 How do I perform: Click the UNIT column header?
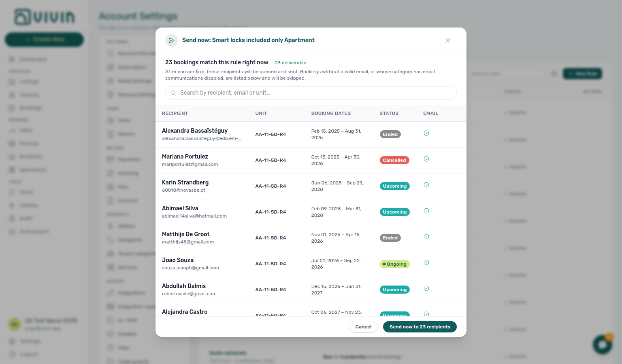(x=261, y=113)
